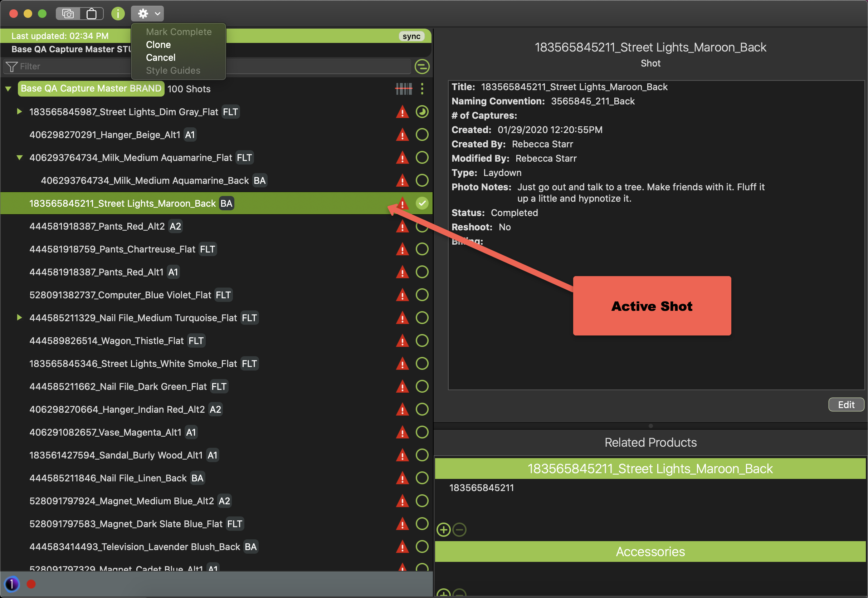Toggle the completed checkmark on Street Lights_Maroon_Back

click(x=422, y=204)
